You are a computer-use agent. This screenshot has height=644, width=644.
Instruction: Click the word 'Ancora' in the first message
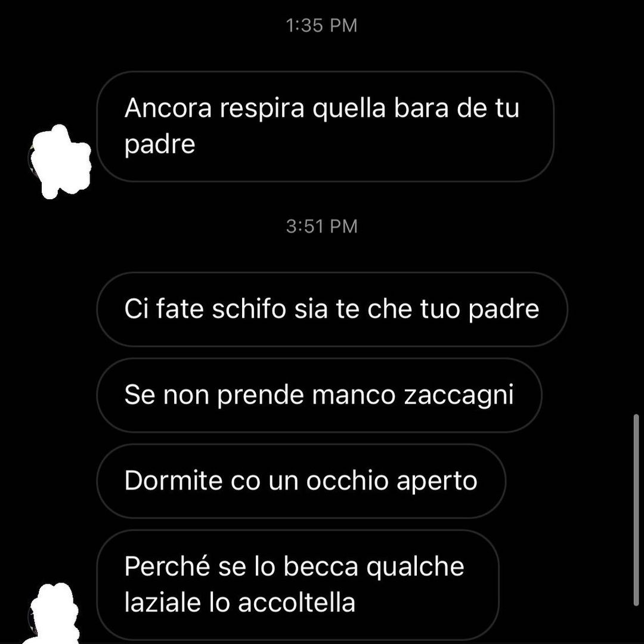click(x=168, y=108)
